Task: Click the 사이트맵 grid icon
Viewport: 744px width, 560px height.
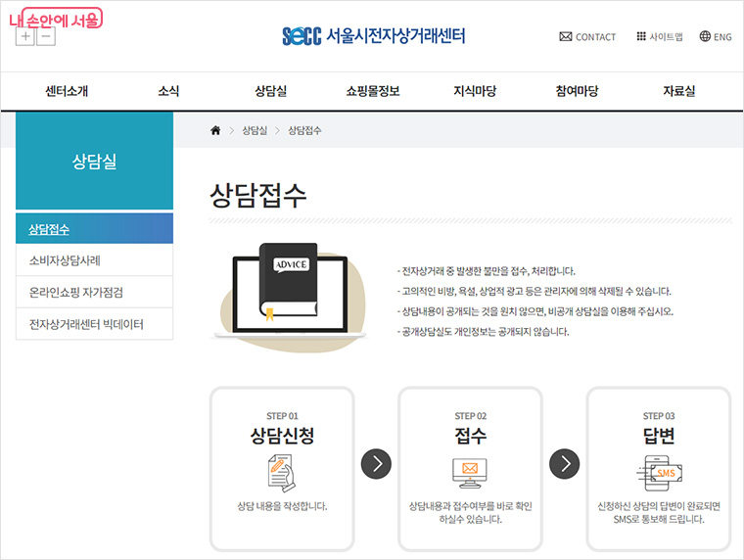Action: pyautogui.click(x=641, y=36)
